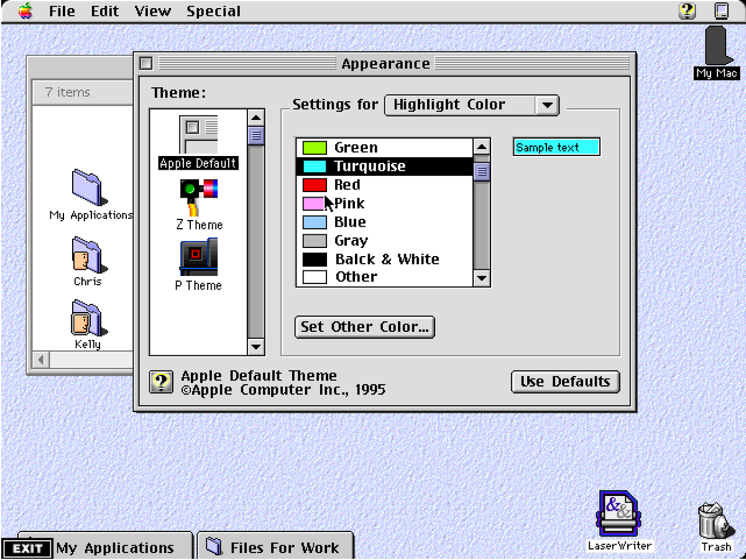Open the View menu

tap(152, 11)
